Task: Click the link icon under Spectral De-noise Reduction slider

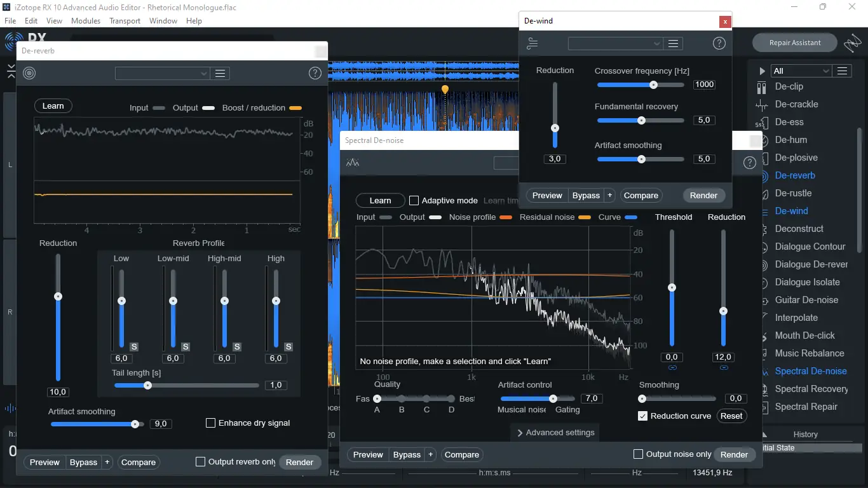Action: coord(723,368)
